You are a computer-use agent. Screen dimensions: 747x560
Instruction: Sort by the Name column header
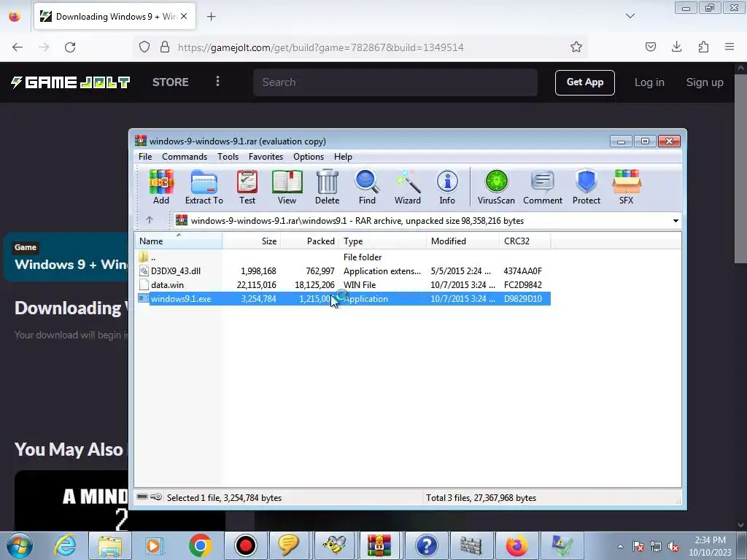pyautogui.click(x=179, y=241)
